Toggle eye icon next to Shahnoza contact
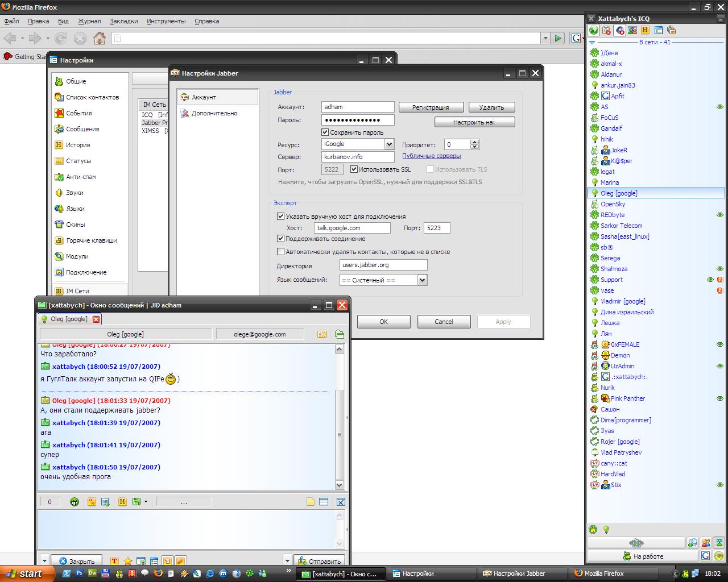The image size is (728, 582). 719,269
